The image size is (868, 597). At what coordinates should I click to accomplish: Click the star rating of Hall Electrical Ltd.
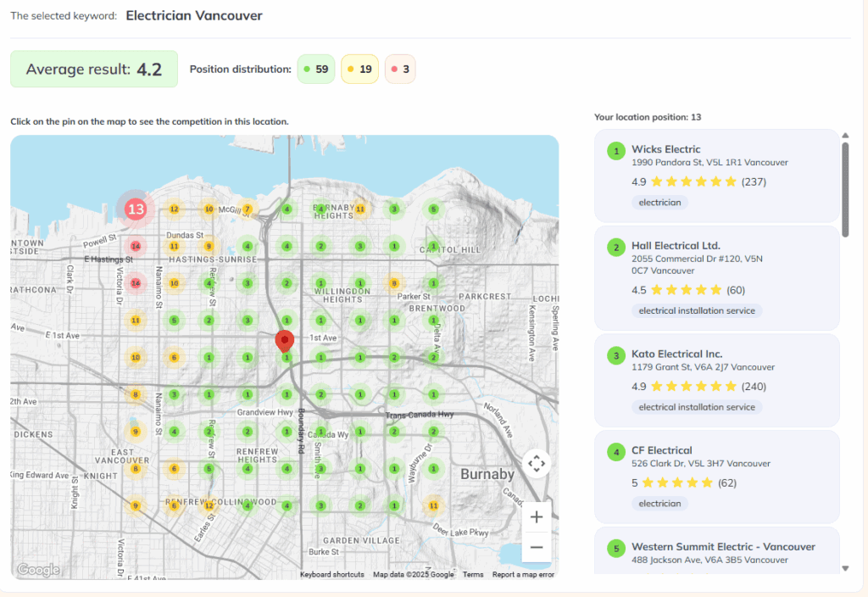[687, 290]
